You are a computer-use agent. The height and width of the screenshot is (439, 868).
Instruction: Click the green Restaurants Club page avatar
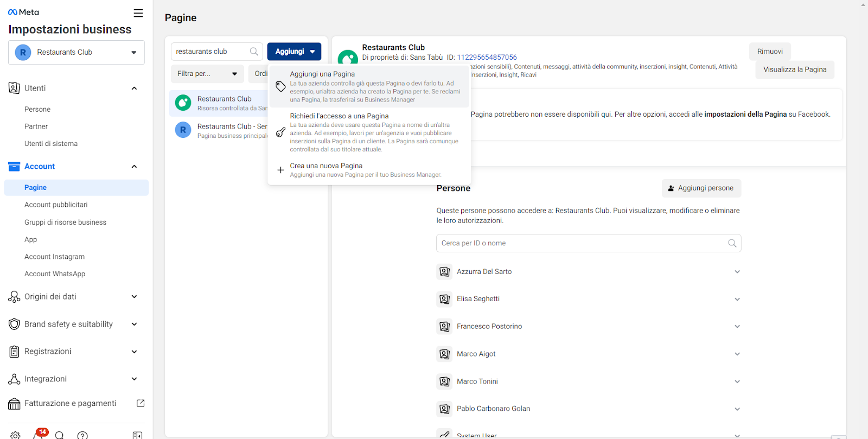click(183, 103)
